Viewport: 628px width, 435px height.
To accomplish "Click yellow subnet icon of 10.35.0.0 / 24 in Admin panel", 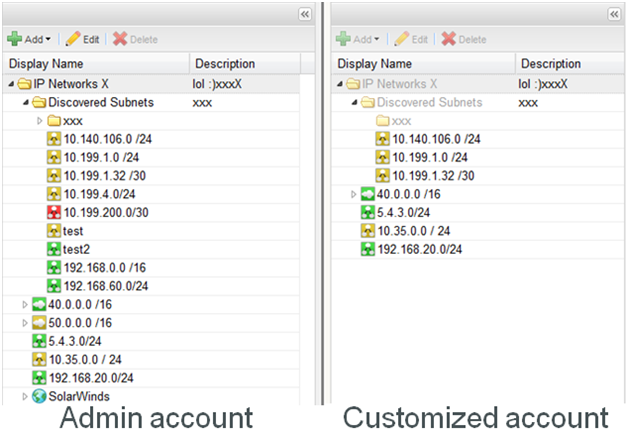I will (x=39, y=360).
